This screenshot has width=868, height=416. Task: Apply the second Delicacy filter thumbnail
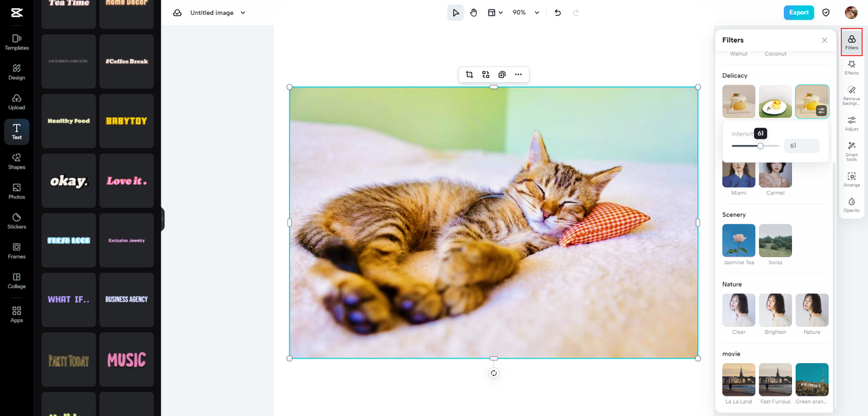coord(775,102)
